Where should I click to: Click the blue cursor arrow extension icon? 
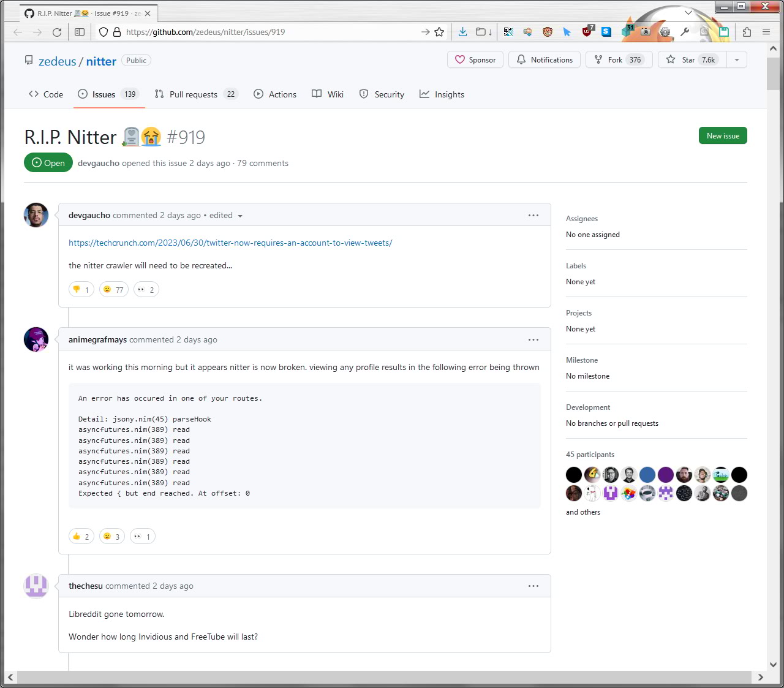pyautogui.click(x=567, y=32)
